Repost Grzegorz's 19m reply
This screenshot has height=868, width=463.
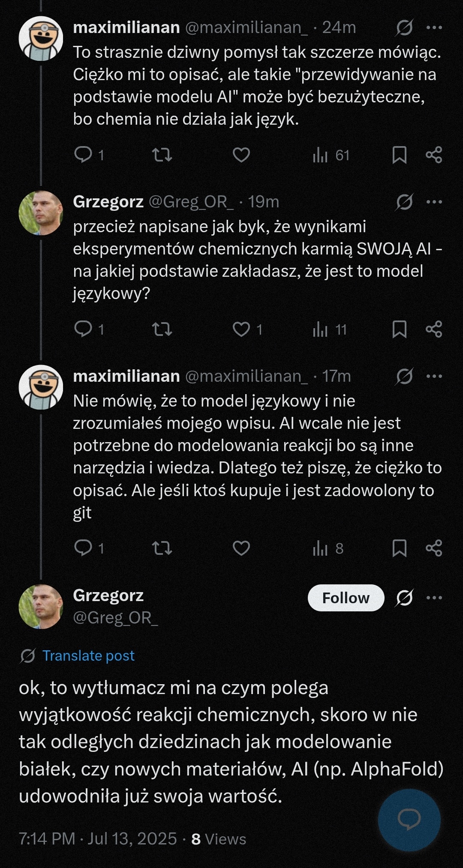162,329
